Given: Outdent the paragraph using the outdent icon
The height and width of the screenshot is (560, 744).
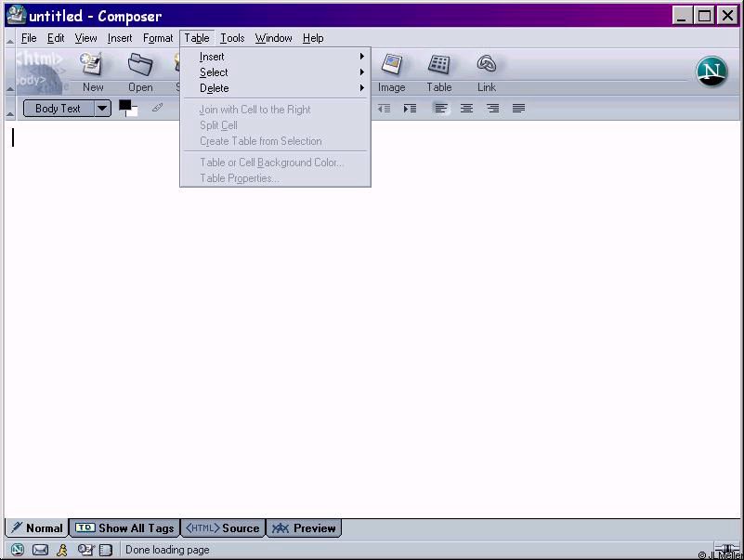Looking at the screenshot, I should coord(384,109).
